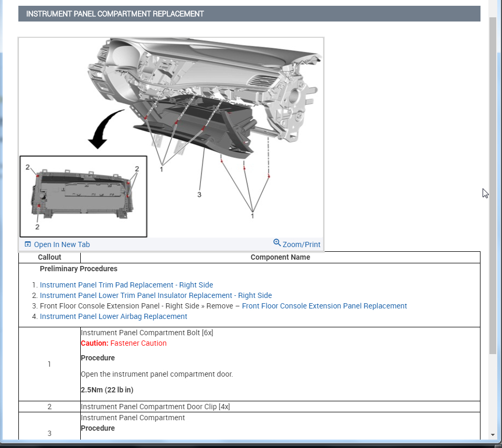The height and width of the screenshot is (448, 502).
Task: Click the bold 'Caution:' label
Action: (95, 343)
